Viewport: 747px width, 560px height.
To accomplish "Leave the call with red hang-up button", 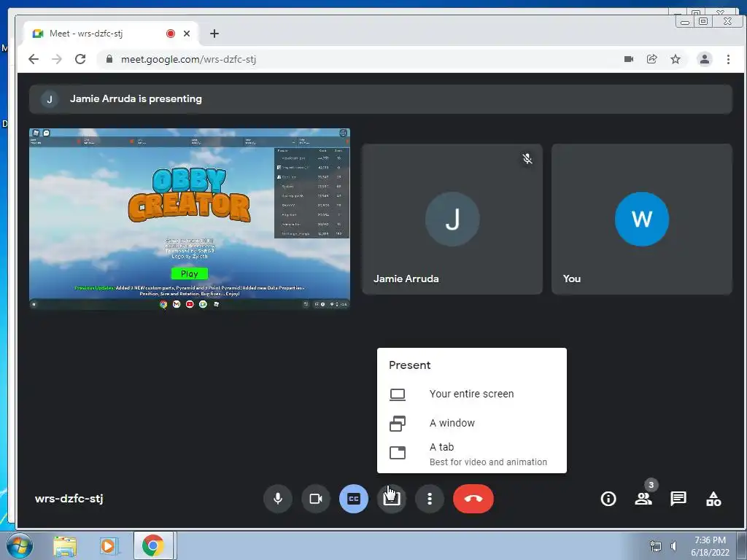I will [473, 499].
